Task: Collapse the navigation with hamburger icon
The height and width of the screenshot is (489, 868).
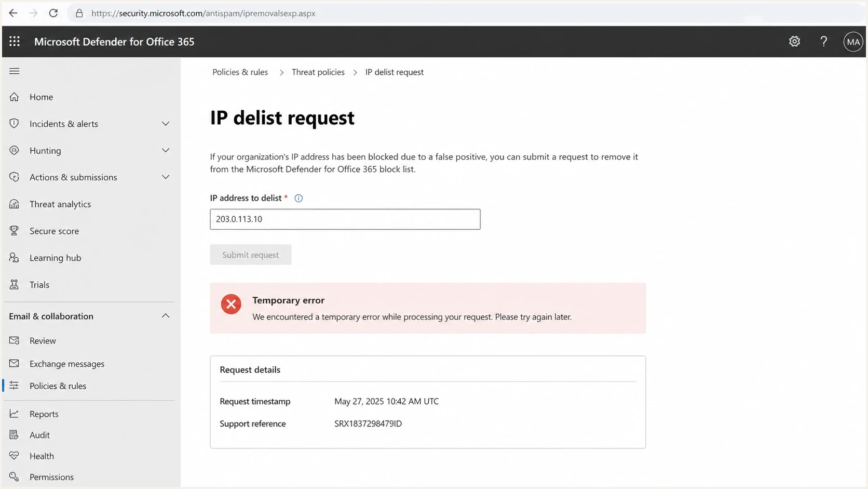Action: click(15, 71)
